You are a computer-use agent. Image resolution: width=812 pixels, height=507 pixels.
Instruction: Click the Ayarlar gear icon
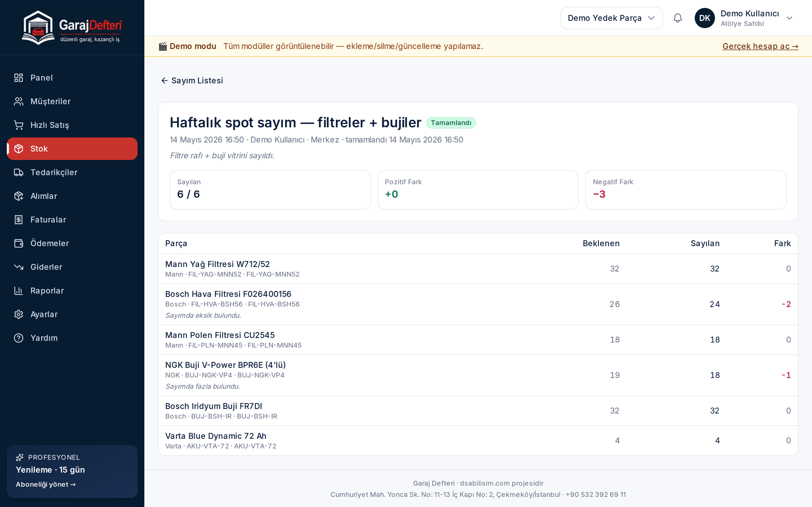(x=18, y=314)
